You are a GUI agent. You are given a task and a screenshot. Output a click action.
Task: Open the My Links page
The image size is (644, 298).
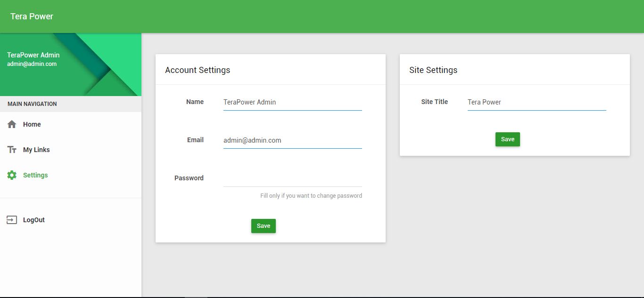36,150
